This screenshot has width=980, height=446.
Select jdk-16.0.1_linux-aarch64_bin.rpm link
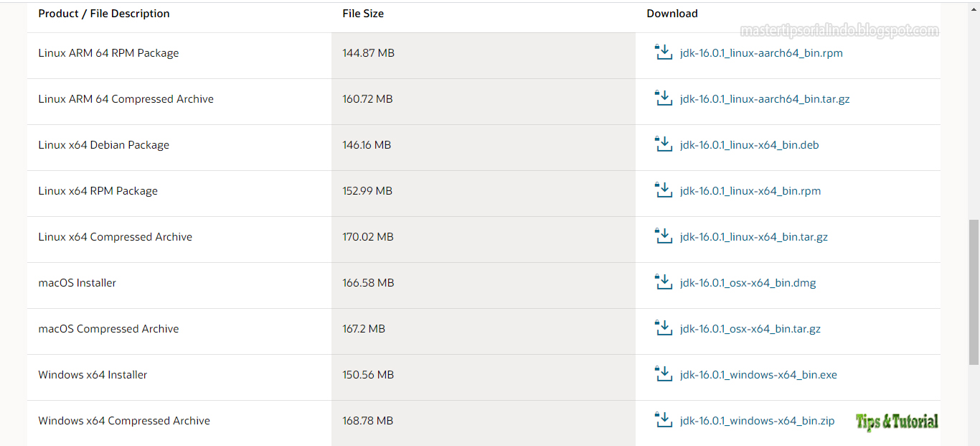[x=761, y=53]
